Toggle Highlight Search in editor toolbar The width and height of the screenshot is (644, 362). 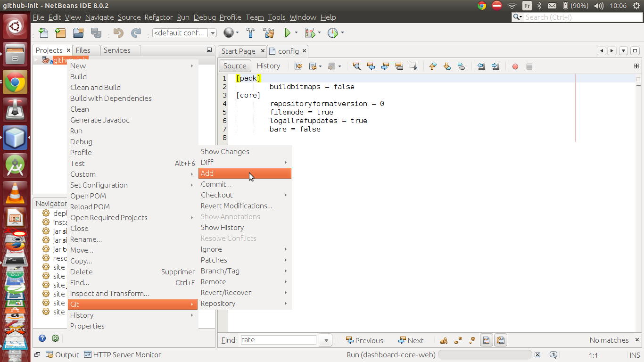click(399, 66)
